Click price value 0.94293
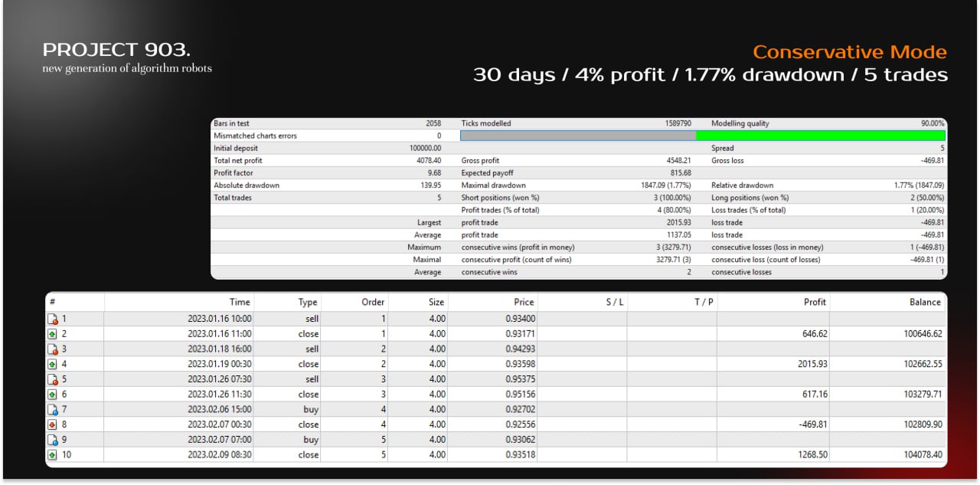This screenshot has width=980, height=485. click(521, 349)
